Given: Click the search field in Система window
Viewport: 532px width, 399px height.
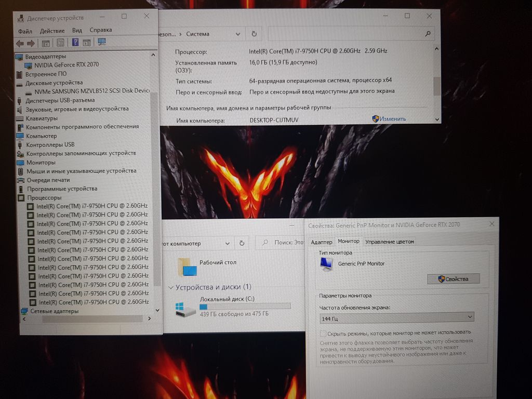Looking at the screenshot, I should 348,34.
